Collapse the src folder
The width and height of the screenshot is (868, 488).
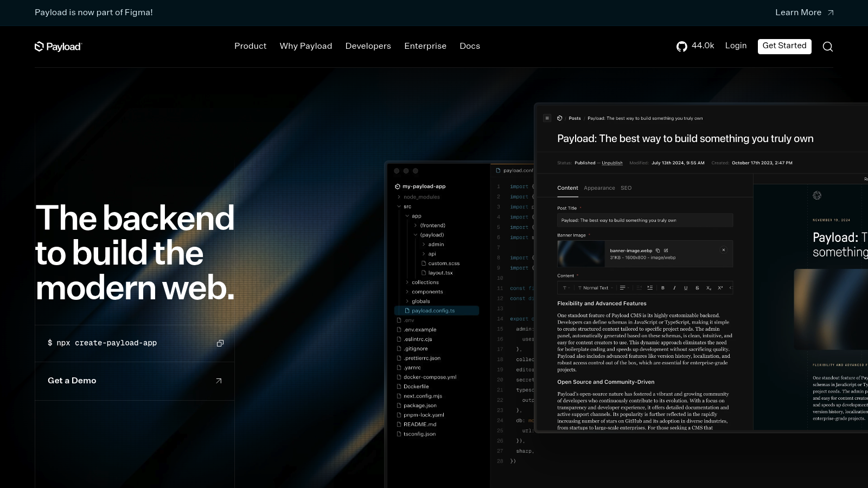pos(404,207)
